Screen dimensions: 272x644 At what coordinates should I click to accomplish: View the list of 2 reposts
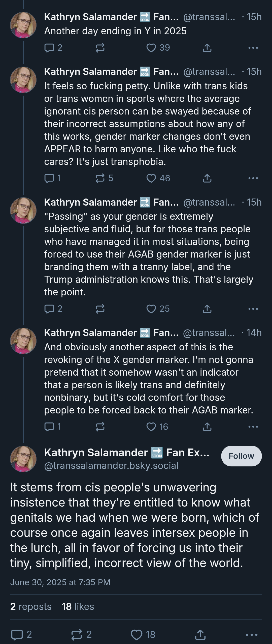point(31,606)
